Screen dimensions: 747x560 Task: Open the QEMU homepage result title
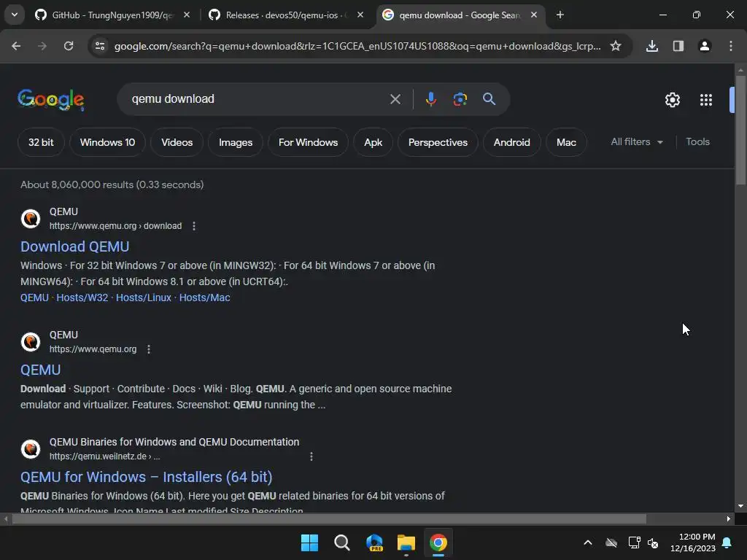pos(41,370)
